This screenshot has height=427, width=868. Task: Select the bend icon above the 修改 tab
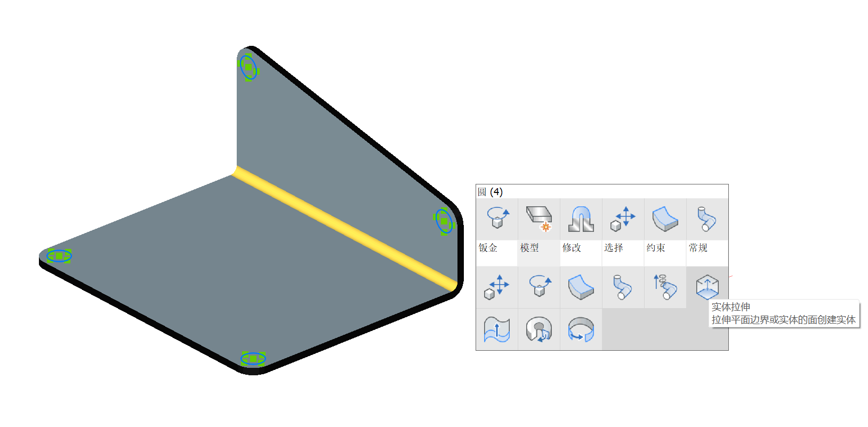pyautogui.click(x=581, y=219)
